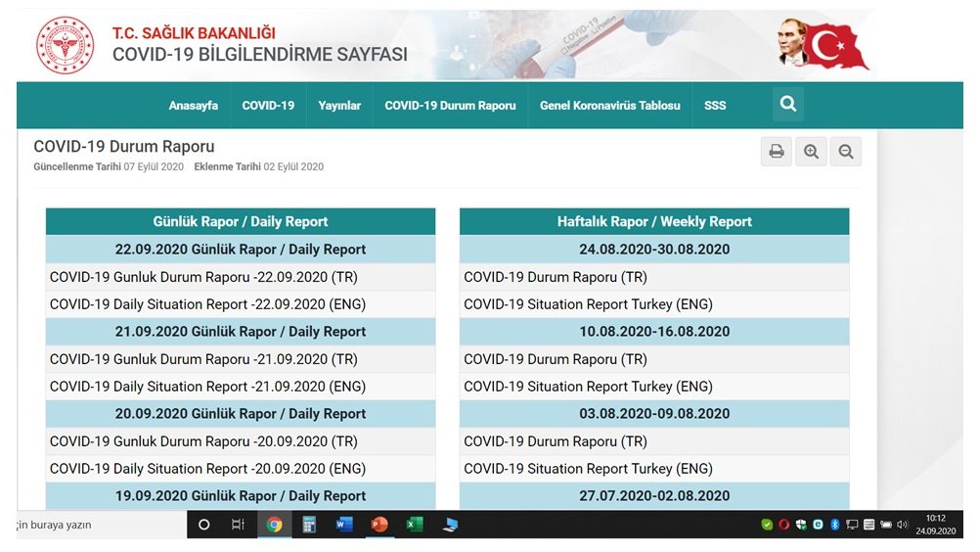Open Durum Raporu (TR) for 10.08.2020-16.08.2020
Screen dimensions: 980x552
point(556,359)
